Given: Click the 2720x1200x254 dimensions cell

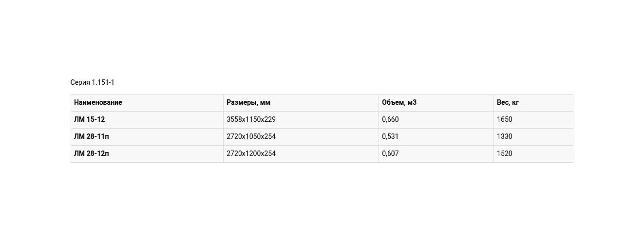Looking at the screenshot, I should [251, 153].
